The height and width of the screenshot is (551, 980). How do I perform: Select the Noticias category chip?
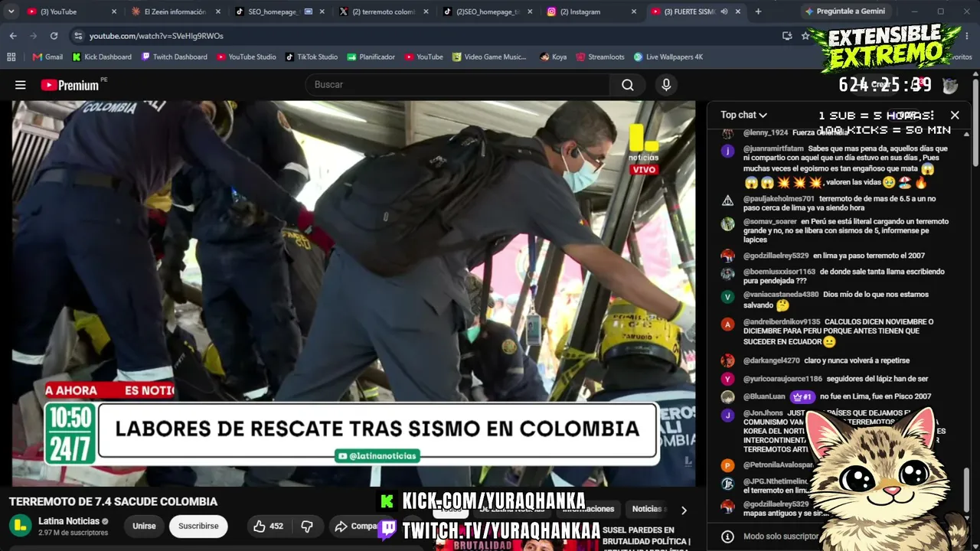[647, 509]
